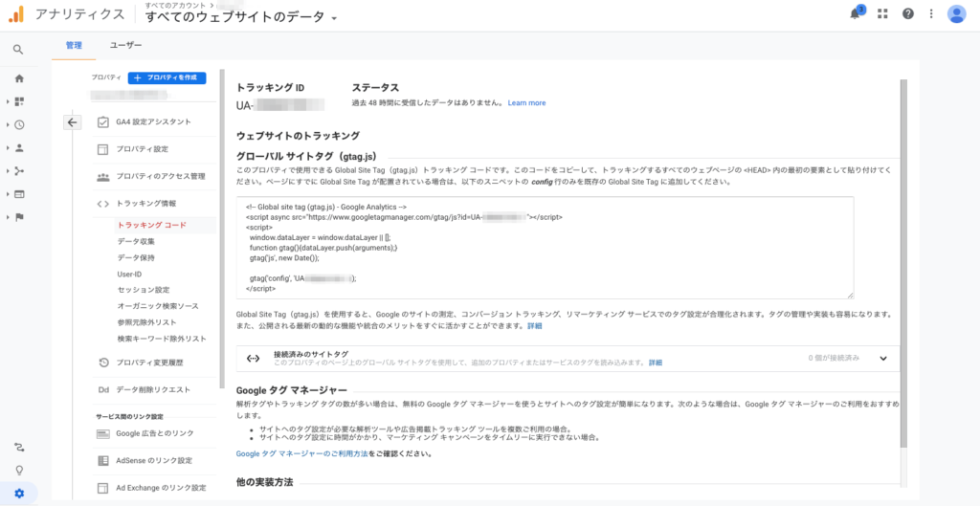Screen dimensions: 980x506
Task: Open the three-dot more options menu
Action: (931, 14)
